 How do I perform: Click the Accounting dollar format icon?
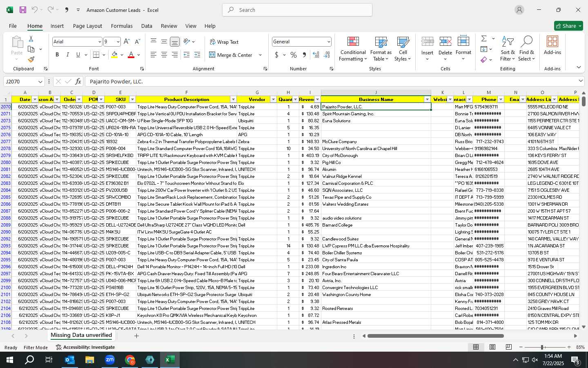coord(276,55)
